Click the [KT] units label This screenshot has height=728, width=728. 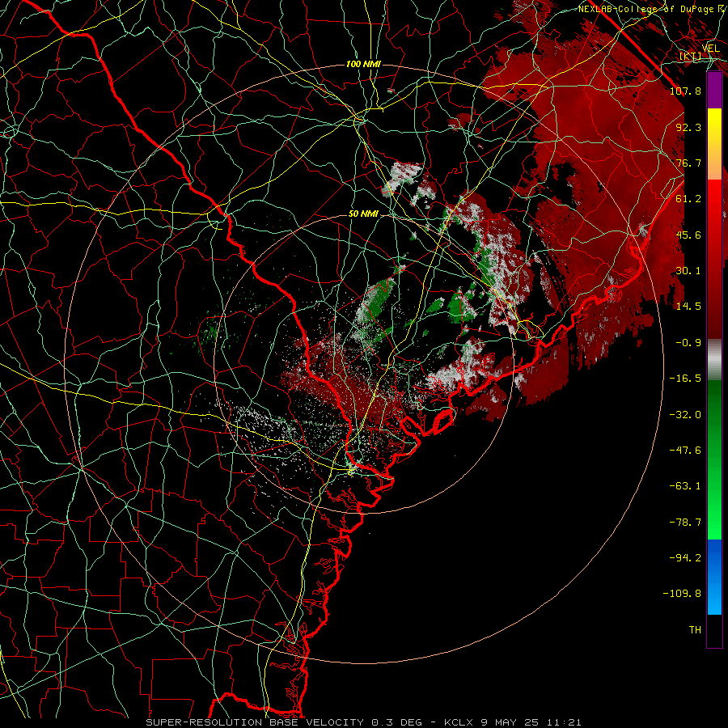[x=691, y=57]
